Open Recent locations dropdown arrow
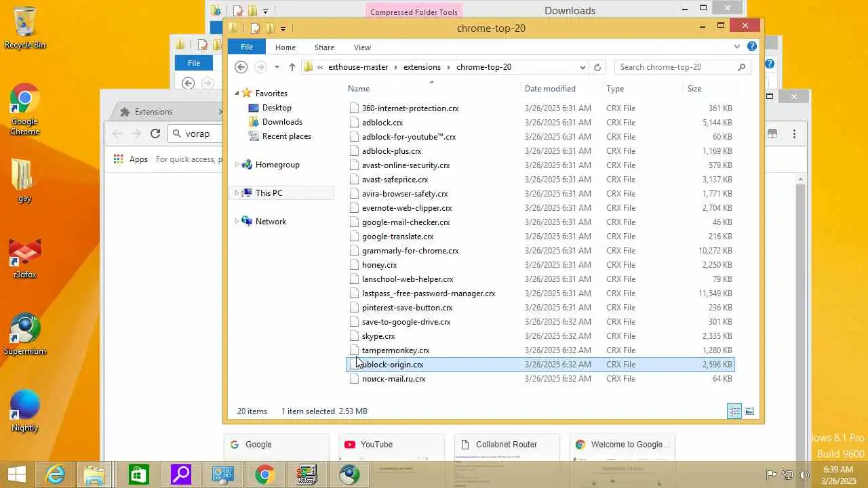Image resolution: width=868 pixels, height=488 pixels. [x=277, y=67]
